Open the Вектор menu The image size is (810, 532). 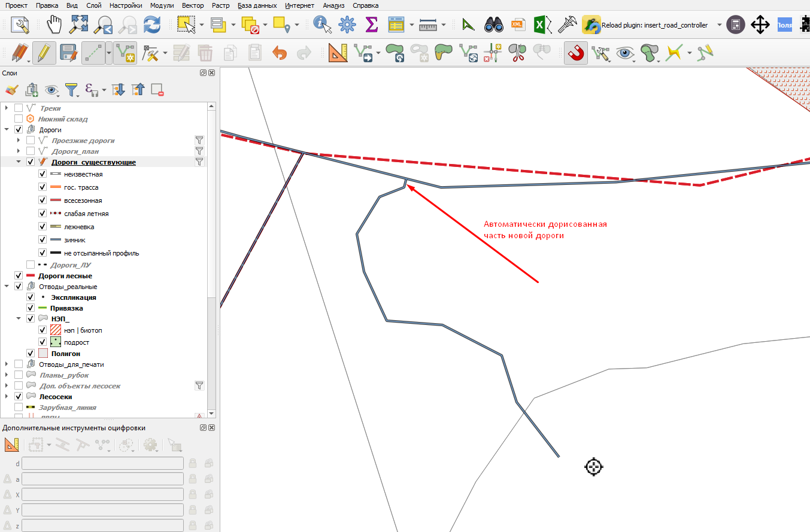tap(193, 5)
